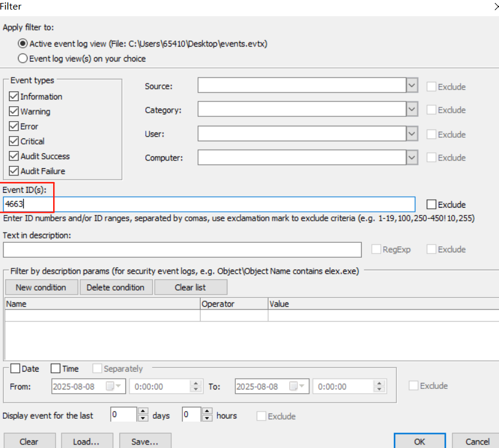Confirm the filter with OK
This screenshot has width=499, height=448.
tap(419, 441)
